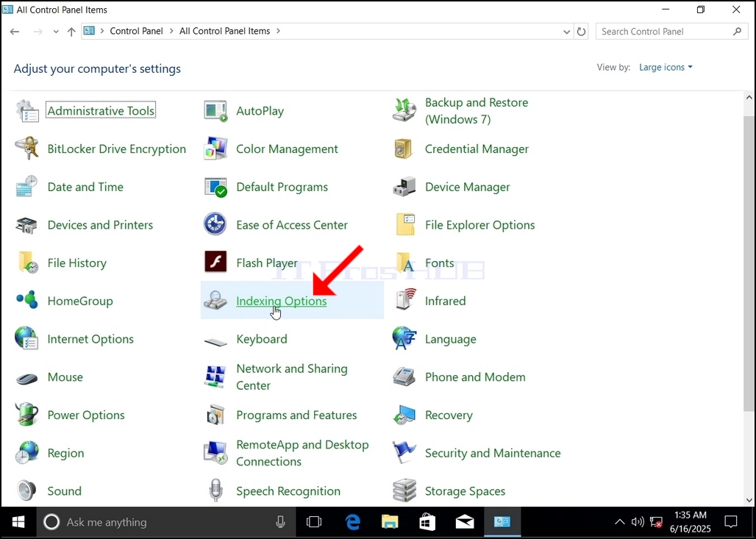Click the File Explorer Options link
The height and width of the screenshot is (539, 756).
(x=479, y=225)
